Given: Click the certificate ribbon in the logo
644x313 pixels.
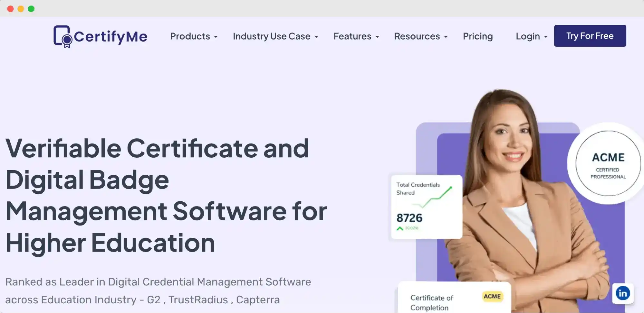Looking at the screenshot, I should 66,41.
